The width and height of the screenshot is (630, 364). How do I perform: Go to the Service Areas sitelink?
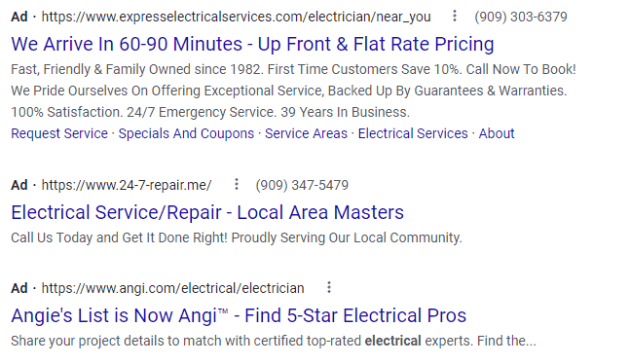(x=306, y=133)
